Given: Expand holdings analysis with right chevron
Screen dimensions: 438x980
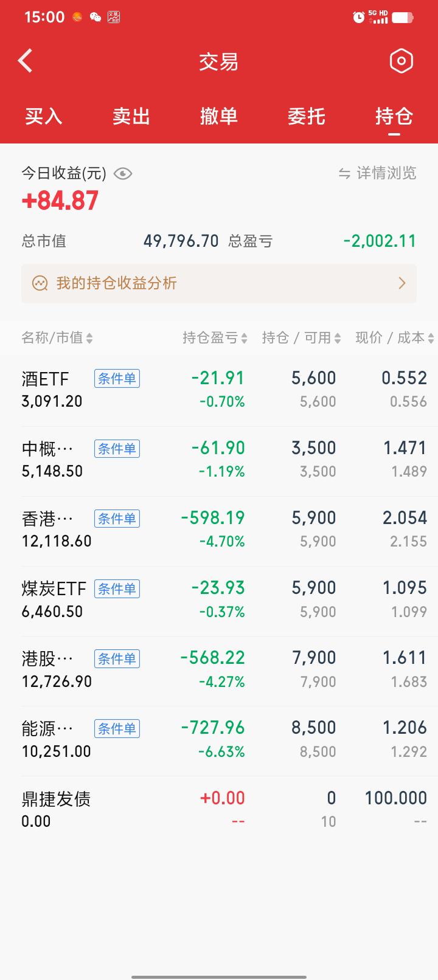Looking at the screenshot, I should tap(401, 283).
